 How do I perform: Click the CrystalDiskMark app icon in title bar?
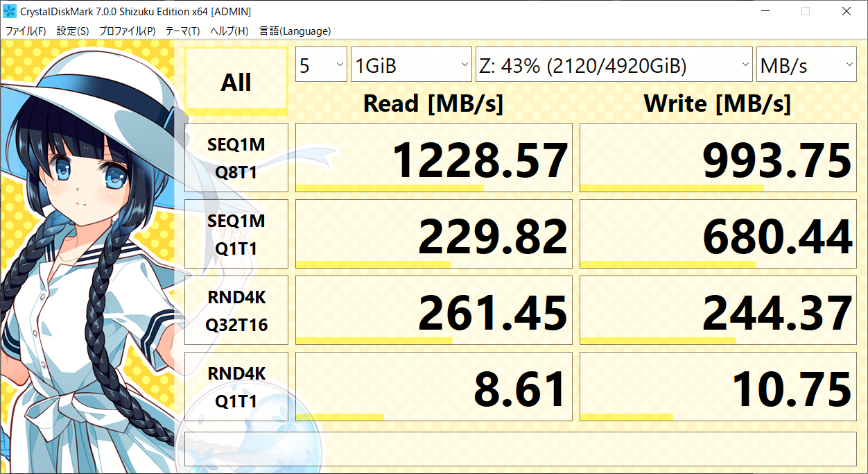point(10,11)
